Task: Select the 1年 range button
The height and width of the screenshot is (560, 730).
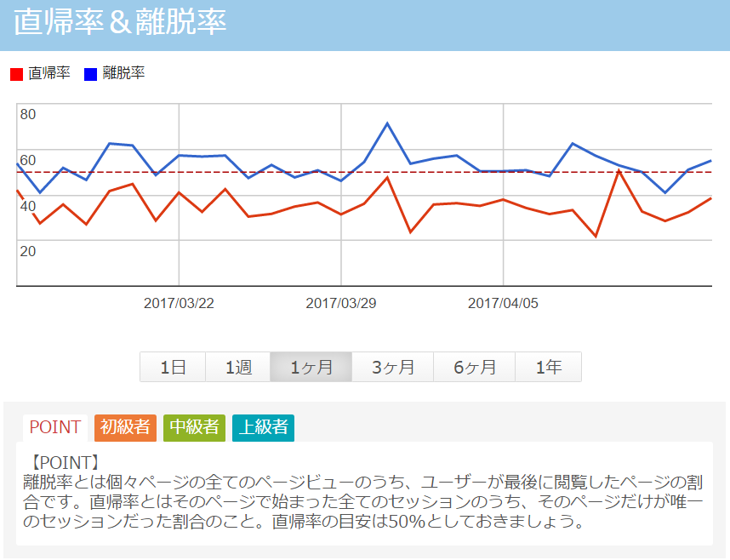Action: 548,368
